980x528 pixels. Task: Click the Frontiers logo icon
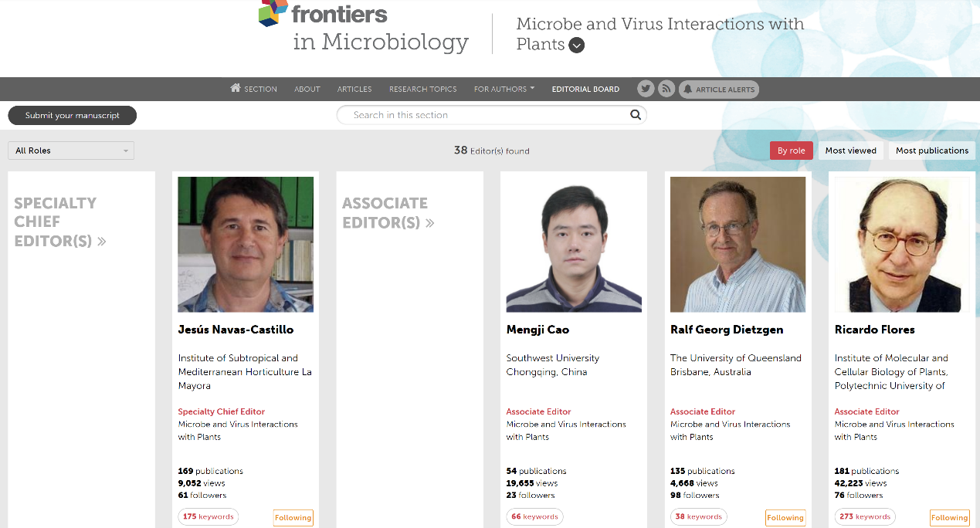[x=273, y=12]
